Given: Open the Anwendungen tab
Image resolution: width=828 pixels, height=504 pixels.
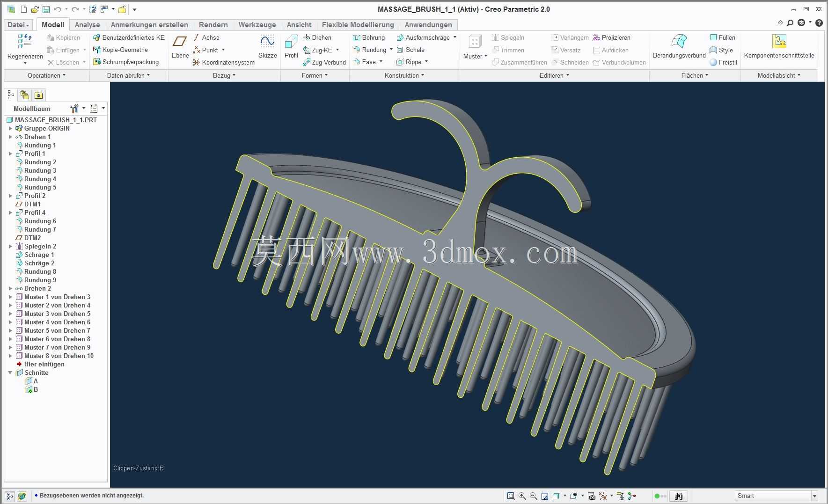Looking at the screenshot, I should (428, 25).
